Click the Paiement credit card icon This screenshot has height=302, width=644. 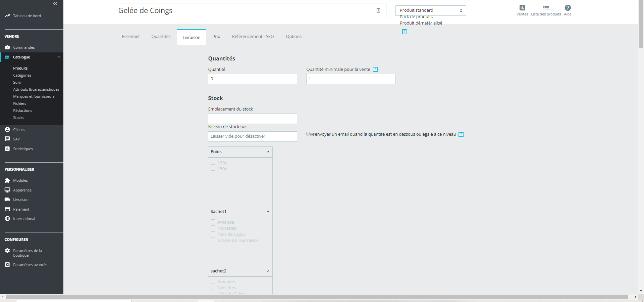7,209
